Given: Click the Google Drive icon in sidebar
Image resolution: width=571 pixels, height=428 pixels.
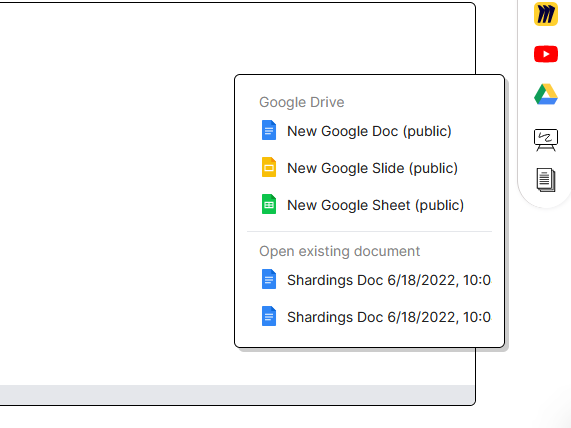Looking at the screenshot, I should click(x=546, y=94).
